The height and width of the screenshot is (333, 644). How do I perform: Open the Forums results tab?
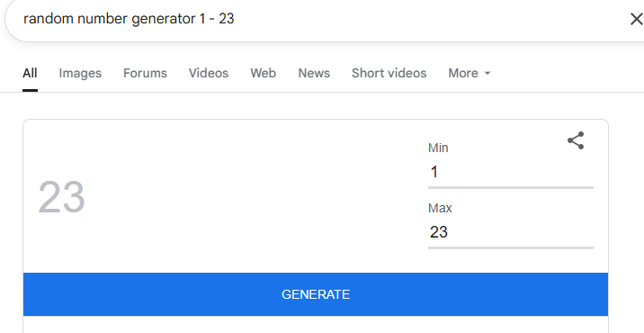[x=145, y=73]
